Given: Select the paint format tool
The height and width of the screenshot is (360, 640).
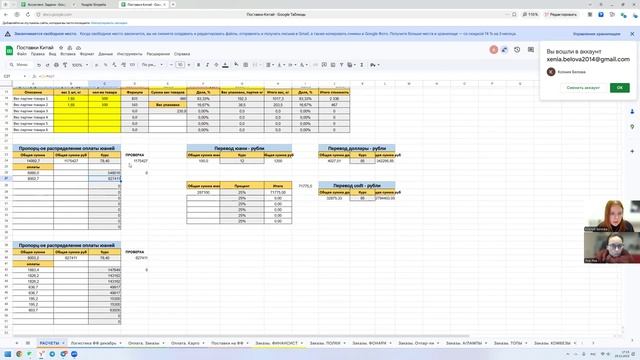Looking at the screenshot, I should pos(65,65).
